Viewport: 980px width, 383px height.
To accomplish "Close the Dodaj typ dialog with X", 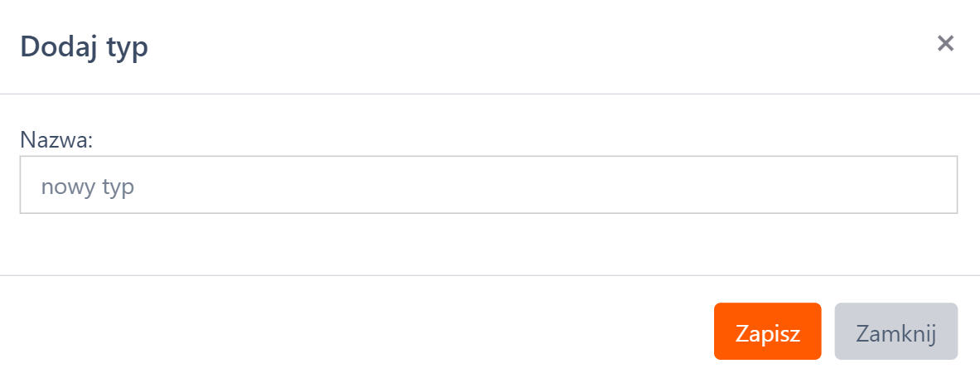I will click(945, 44).
